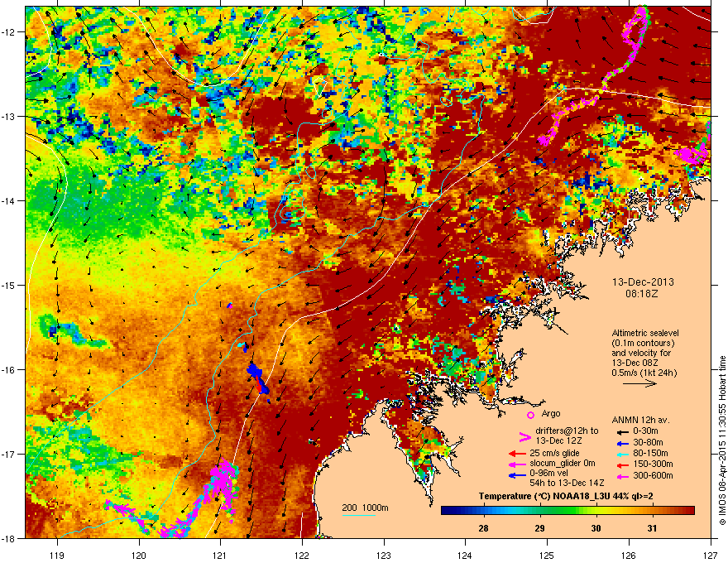
Task: Click the '-17' latitude axis label
Action: point(9,454)
